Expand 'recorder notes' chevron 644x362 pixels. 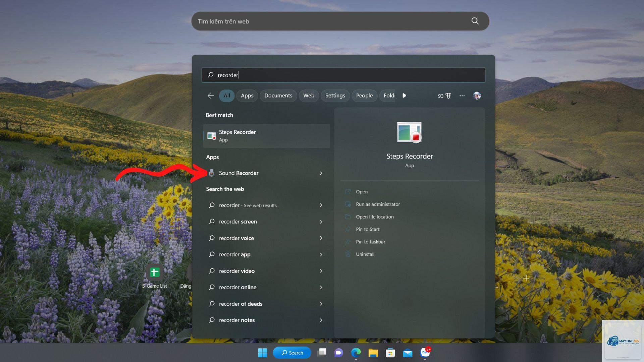point(321,320)
